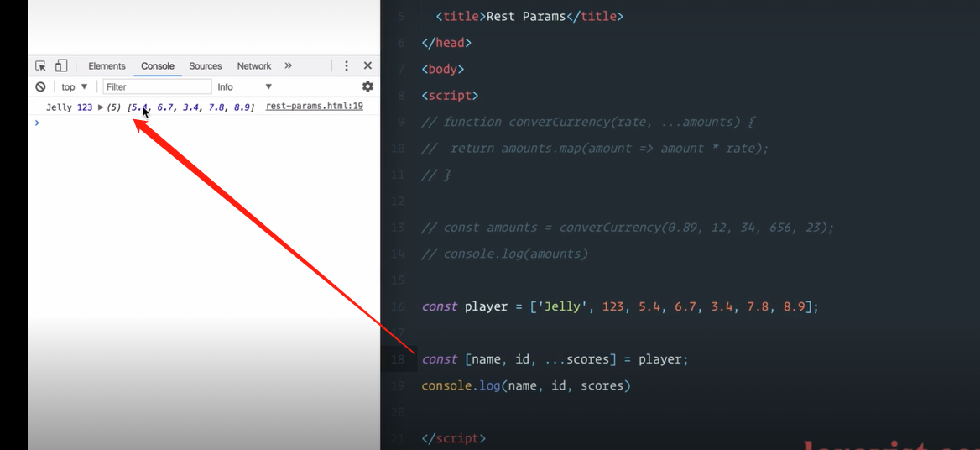Open console settings gear
Screen dimensions: 980x450
(367, 86)
